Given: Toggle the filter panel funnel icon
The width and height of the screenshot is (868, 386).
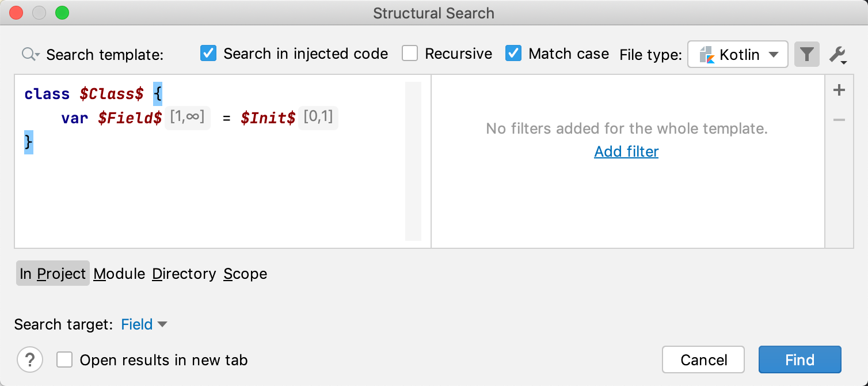Looking at the screenshot, I should [x=806, y=55].
